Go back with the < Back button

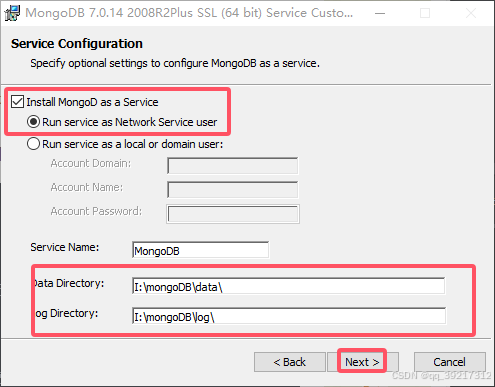290,362
